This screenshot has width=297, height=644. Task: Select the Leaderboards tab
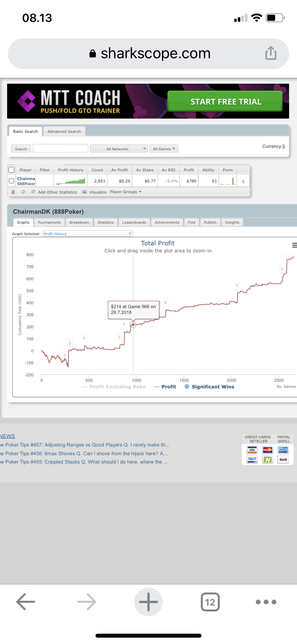click(134, 222)
